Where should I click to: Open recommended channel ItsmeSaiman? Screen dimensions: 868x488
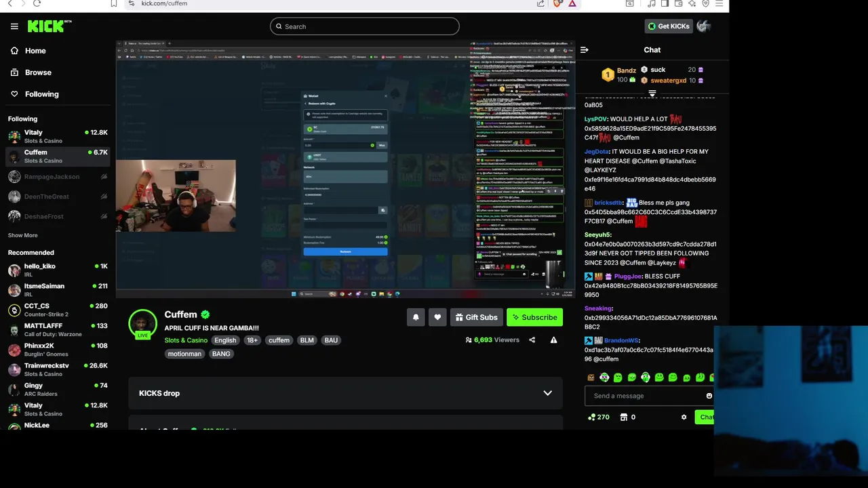coord(58,289)
